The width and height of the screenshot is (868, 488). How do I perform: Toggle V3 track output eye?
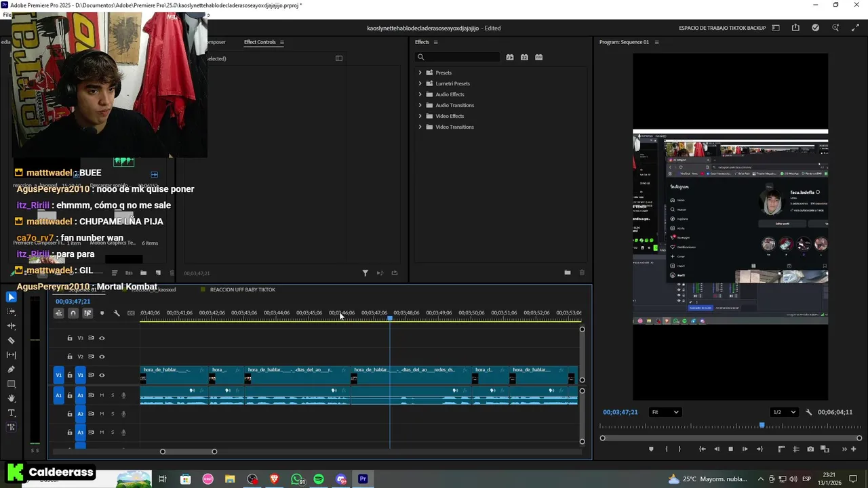click(102, 338)
